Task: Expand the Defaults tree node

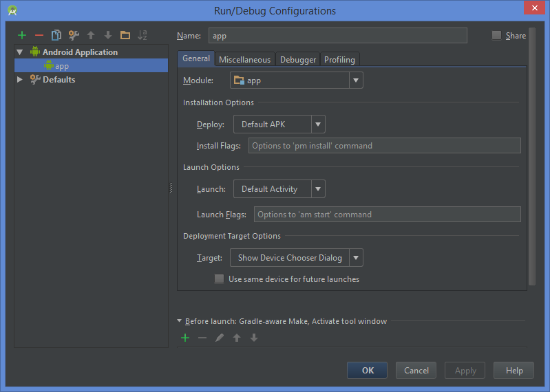Action: click(20, 80)
